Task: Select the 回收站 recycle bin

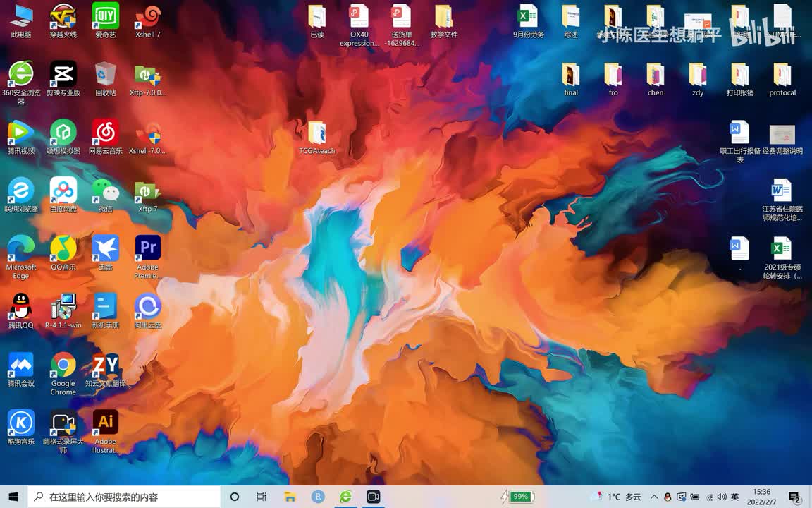Action: (x=106, y=79)
